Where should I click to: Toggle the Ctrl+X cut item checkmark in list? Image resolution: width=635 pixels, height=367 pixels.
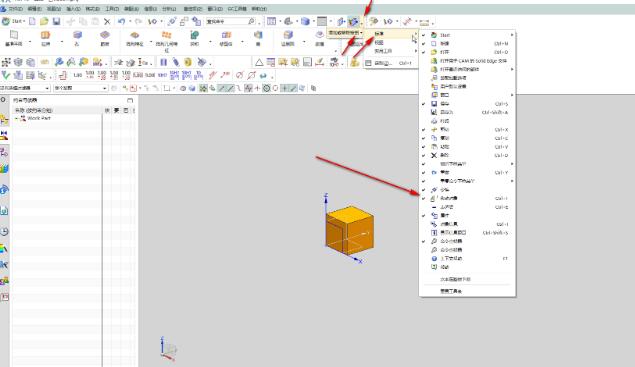424,130
